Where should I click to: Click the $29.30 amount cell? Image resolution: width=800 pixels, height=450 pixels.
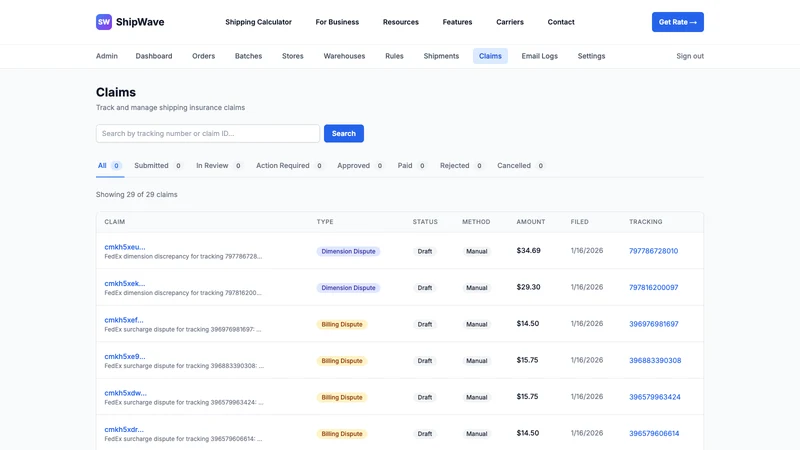(529, 287)
